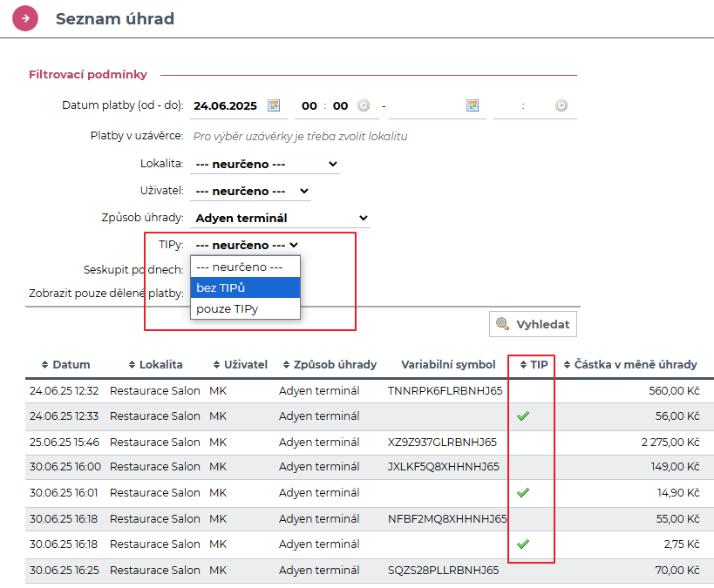
Task: Sort table by Lokalita column arrows
Action: point(132,364)
